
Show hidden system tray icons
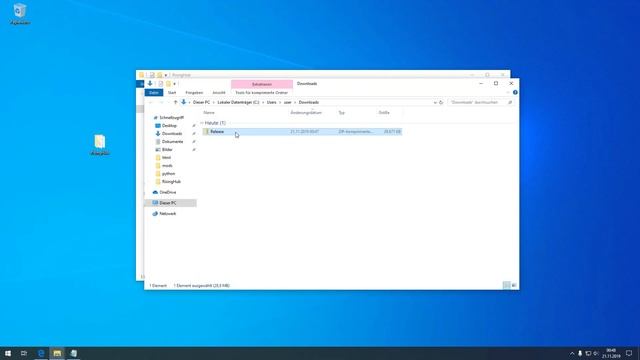(x=572, y=353)
